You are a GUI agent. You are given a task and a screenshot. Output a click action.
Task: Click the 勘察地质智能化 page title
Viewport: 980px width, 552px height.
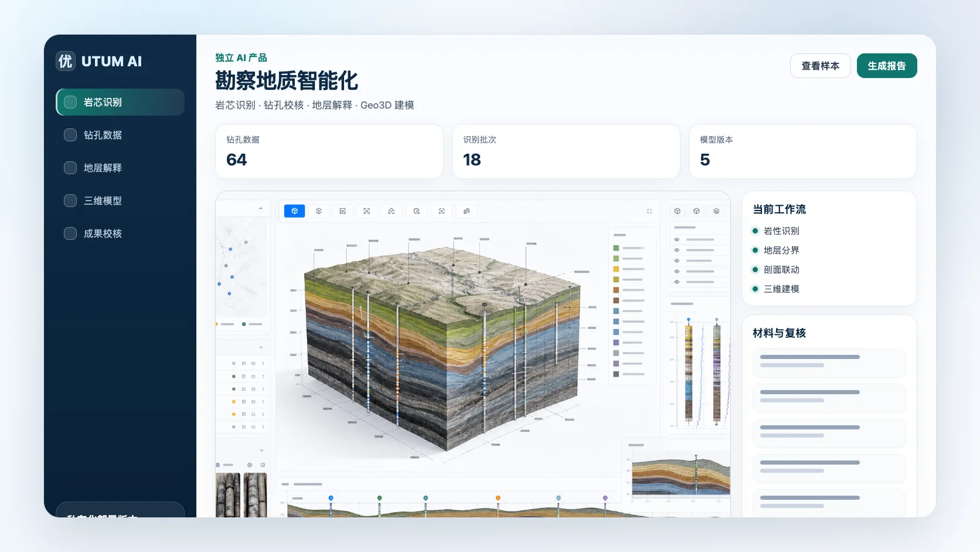[287, 81]
